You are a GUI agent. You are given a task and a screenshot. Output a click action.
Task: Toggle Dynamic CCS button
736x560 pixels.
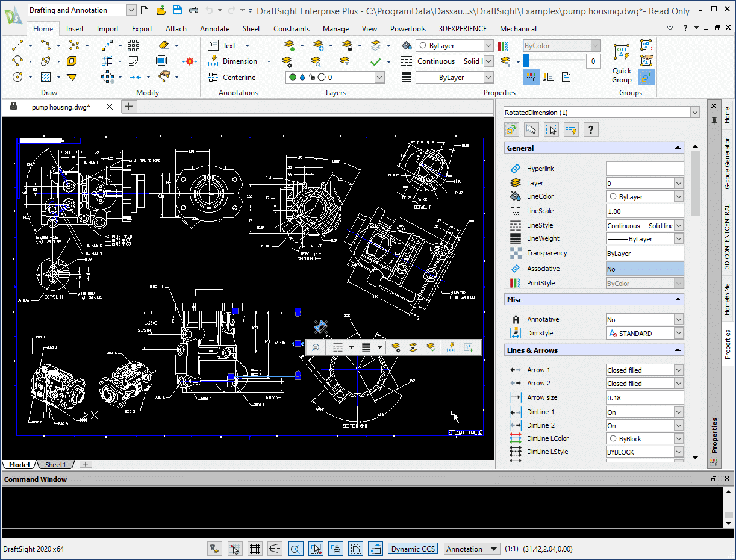[x=413, y=549]
